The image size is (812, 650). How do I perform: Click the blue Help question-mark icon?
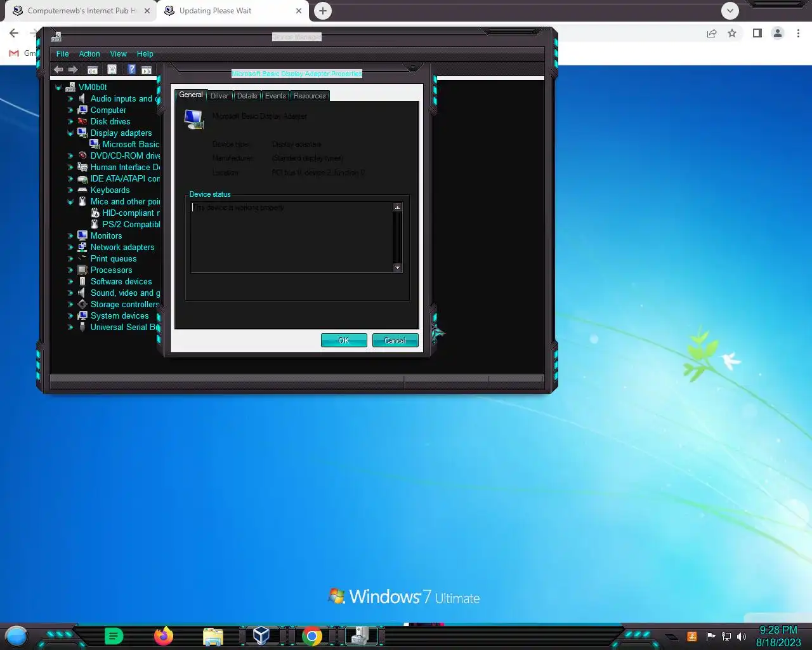click(132, 69)
